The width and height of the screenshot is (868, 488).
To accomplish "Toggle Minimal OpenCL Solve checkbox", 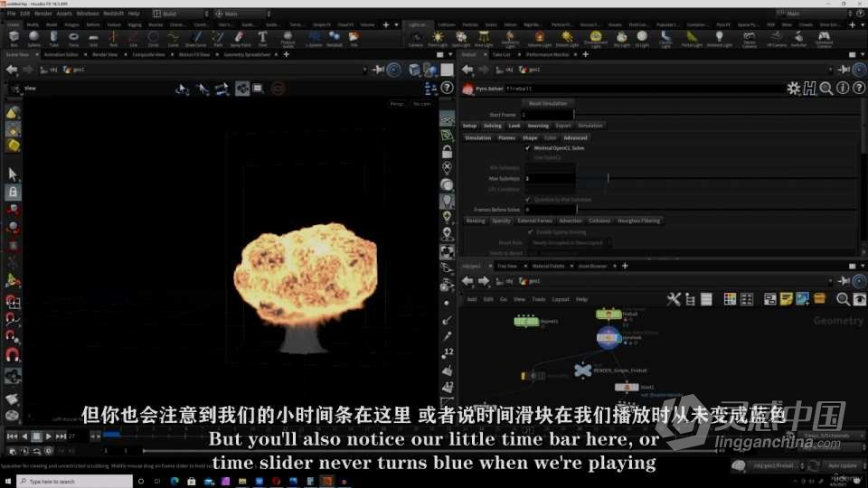I will point(527,148).
